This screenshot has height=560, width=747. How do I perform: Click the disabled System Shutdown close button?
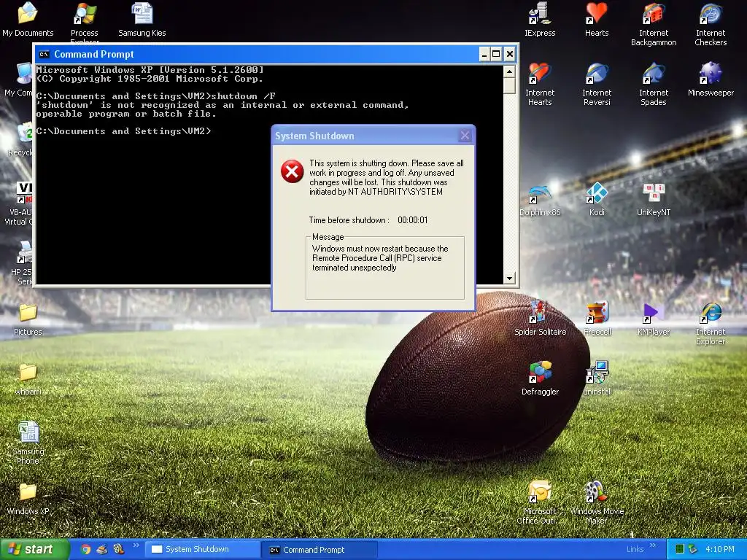pyautogui.click(x=465, y=136)
